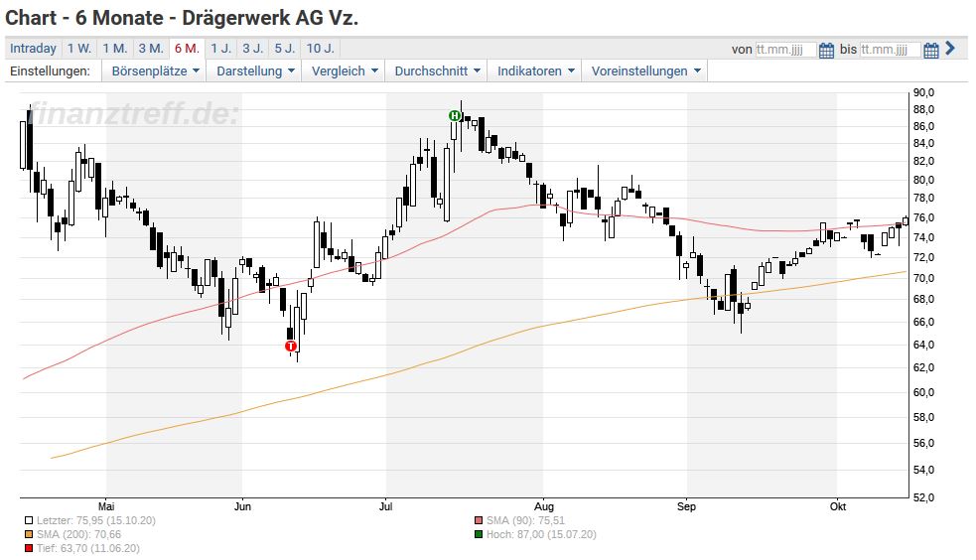Click the 'Sep' axis label

pyautogui.click(x=686, y=506)
